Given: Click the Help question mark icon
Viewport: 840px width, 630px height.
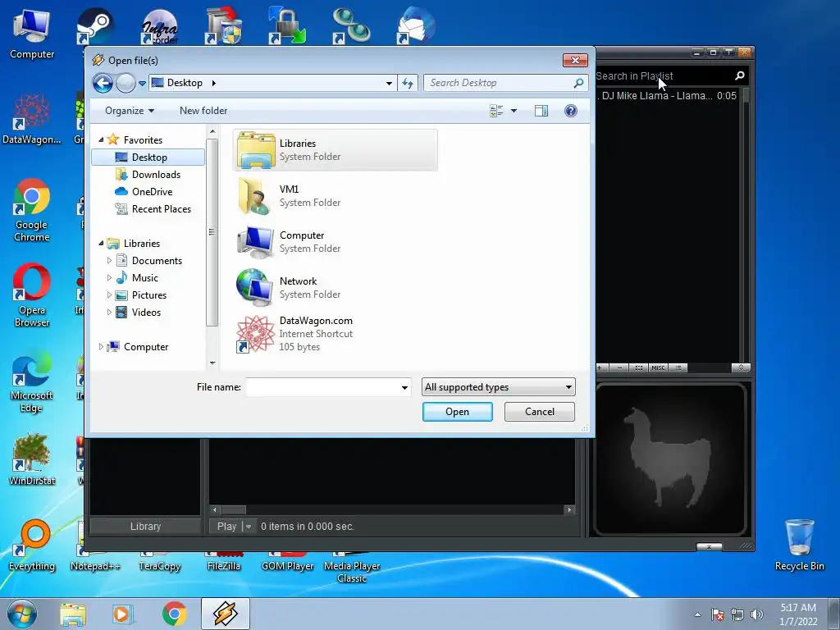Looking at the screenshot, I should pos(571,111).
